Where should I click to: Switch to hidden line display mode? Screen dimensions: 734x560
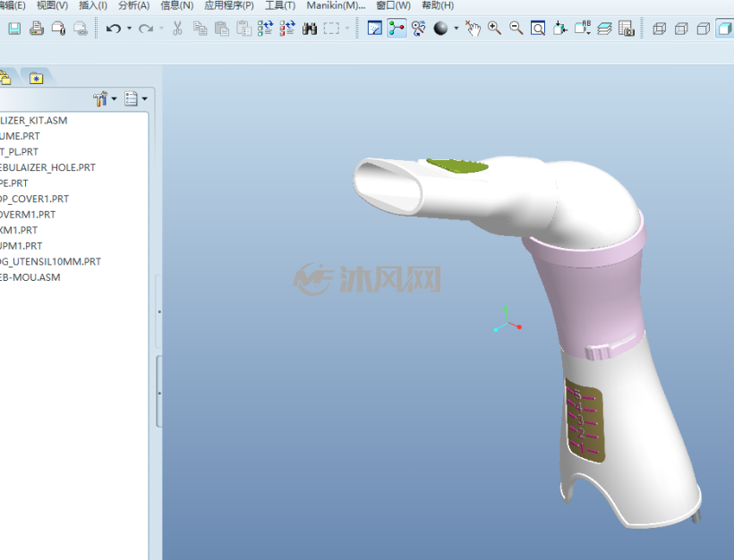[681, 29]
